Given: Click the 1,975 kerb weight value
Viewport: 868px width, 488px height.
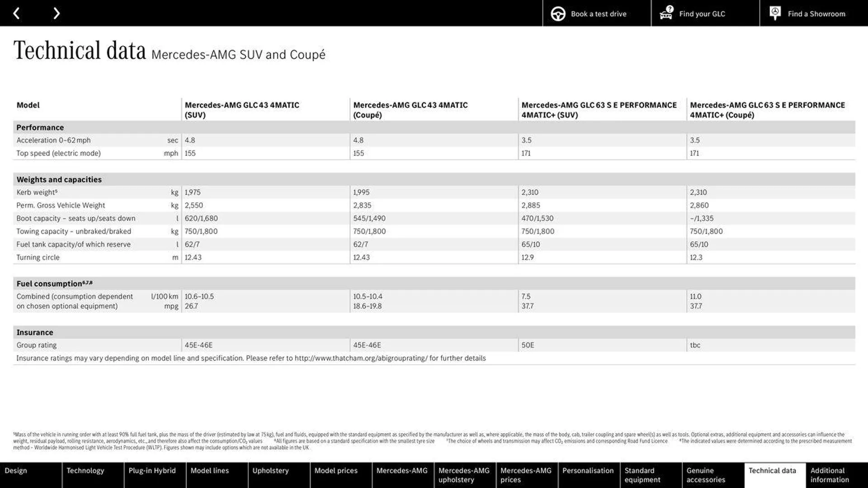Looking at the screenshot, I should [193, 192].
